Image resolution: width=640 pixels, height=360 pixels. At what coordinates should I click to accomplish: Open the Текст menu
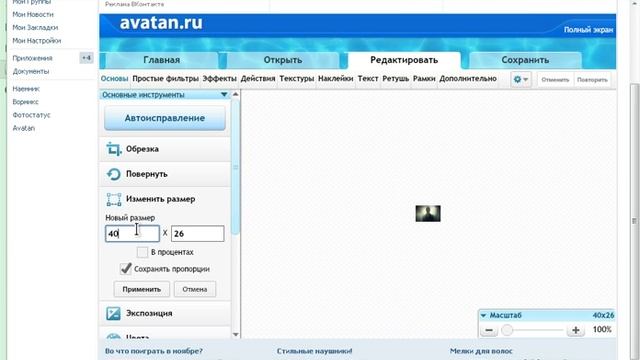click(368, 78)
